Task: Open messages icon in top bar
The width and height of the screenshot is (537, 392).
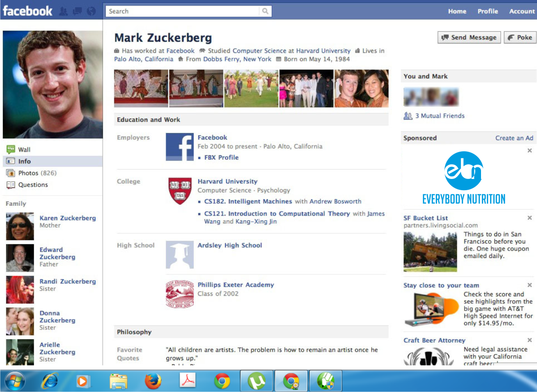Action: tap(77, 11)
